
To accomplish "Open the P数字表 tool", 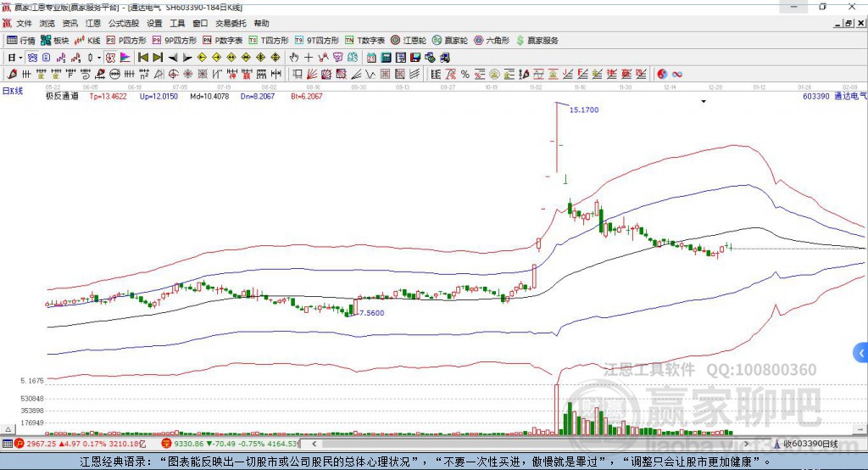I will point(223,41).
